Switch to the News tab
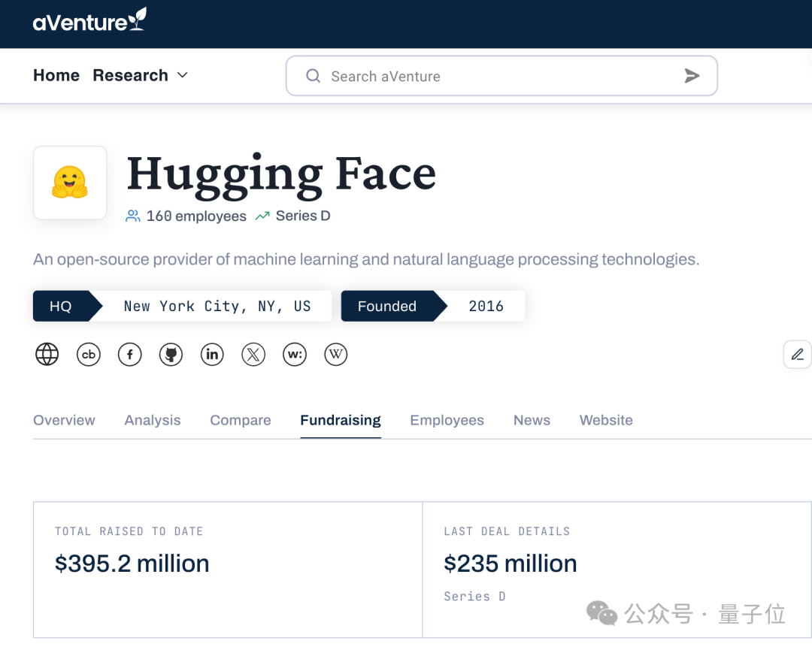Image resolution: width=812 pixels, height=647 pixels. pyautogui.click(x=532, y=420)
